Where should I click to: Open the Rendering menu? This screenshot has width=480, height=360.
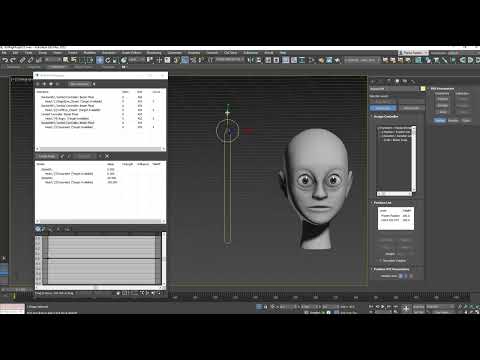(x=154, y=53)
